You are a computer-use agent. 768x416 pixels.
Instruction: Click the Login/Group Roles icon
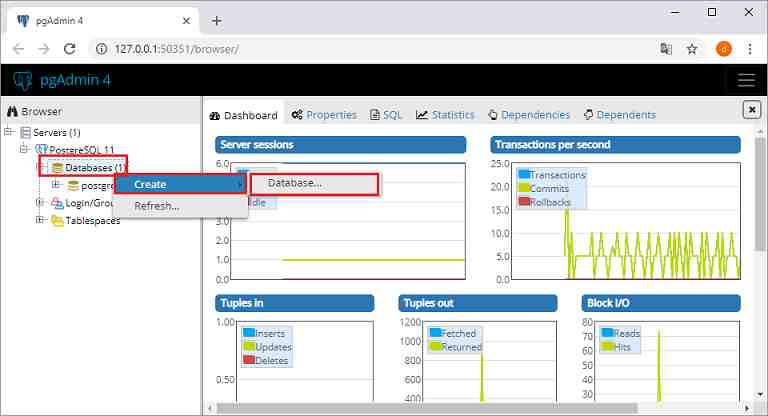(x=57, y=203)
